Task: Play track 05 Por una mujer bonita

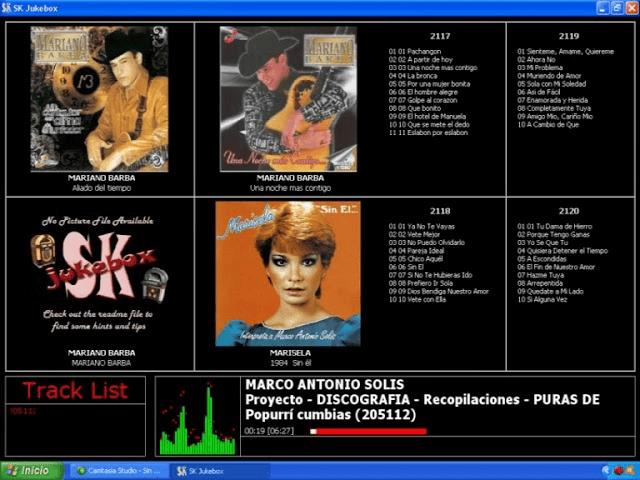Action: (429, 84)
